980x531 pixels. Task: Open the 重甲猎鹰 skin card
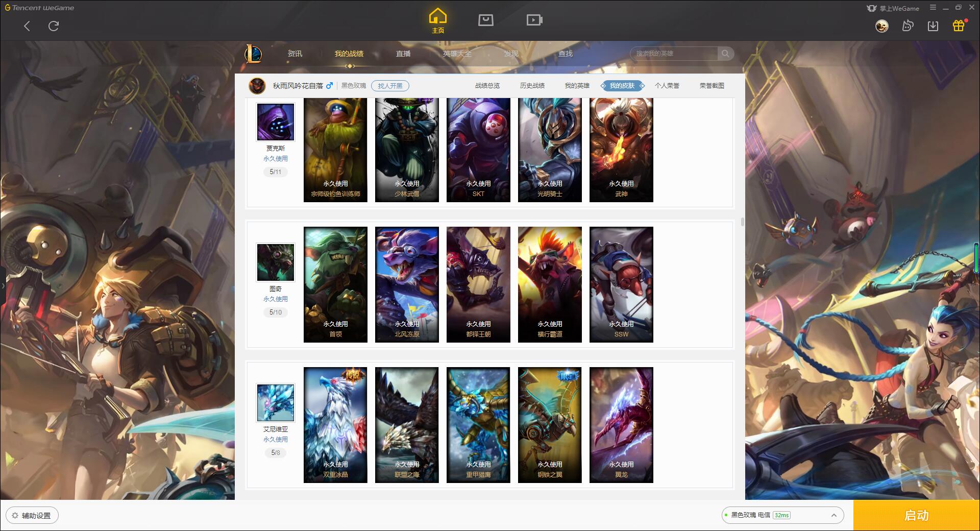click(478, 425)
